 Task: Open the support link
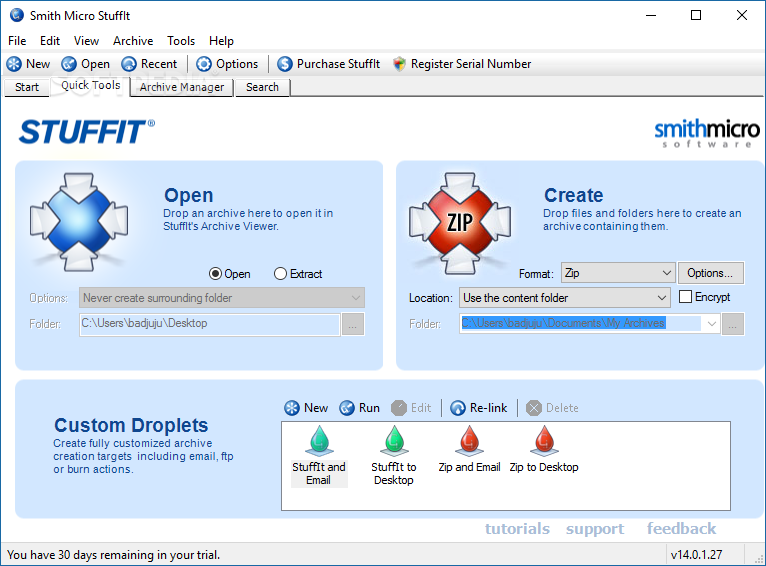coord(595,529)
